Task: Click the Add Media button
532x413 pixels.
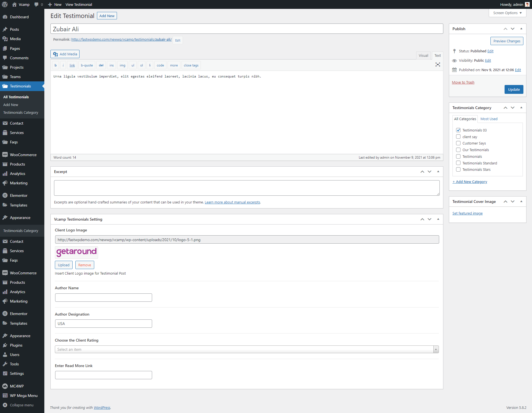Action: pos(65,54)
